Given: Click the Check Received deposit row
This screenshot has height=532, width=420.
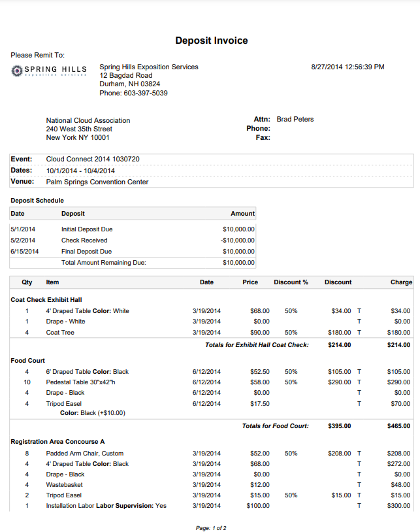Looking at the screenshot, I should 84,241.
